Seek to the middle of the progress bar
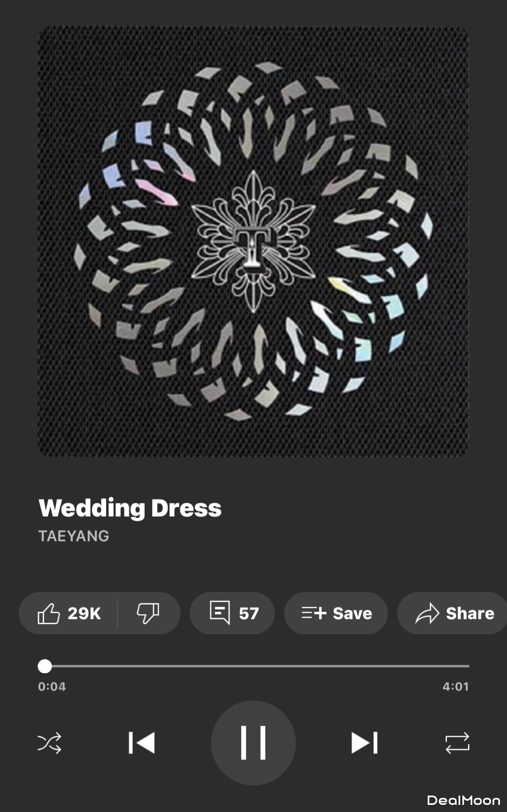Viewport: 507px width, 812px height. (x=253, y=666)
